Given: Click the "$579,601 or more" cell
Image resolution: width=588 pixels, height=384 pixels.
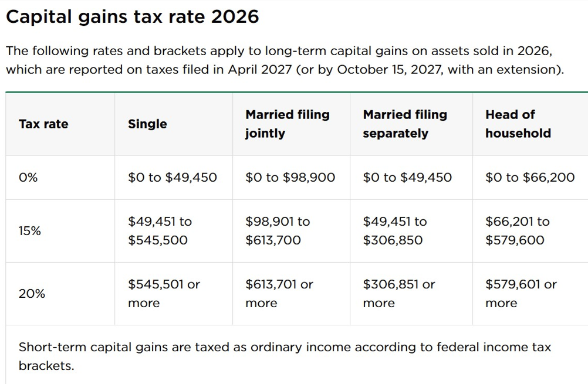Looking at the screenshot, I should point(521,294).
